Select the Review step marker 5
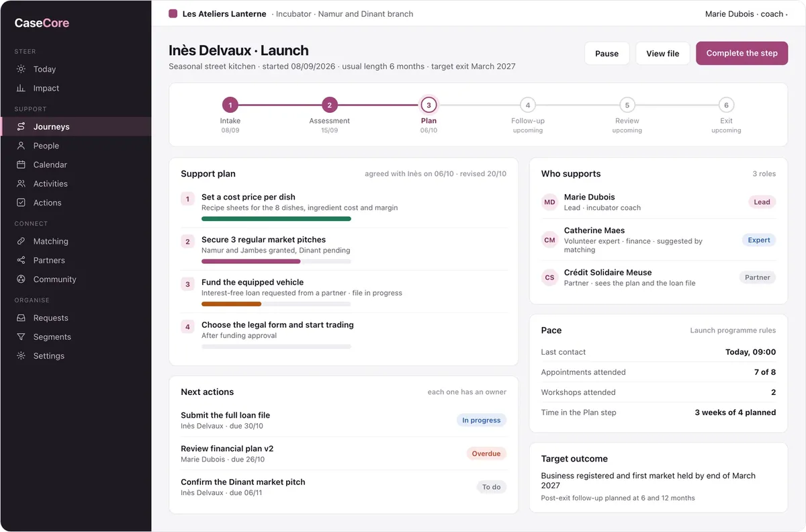This screenshot has height=532, width=806. (x=627, y=105)
